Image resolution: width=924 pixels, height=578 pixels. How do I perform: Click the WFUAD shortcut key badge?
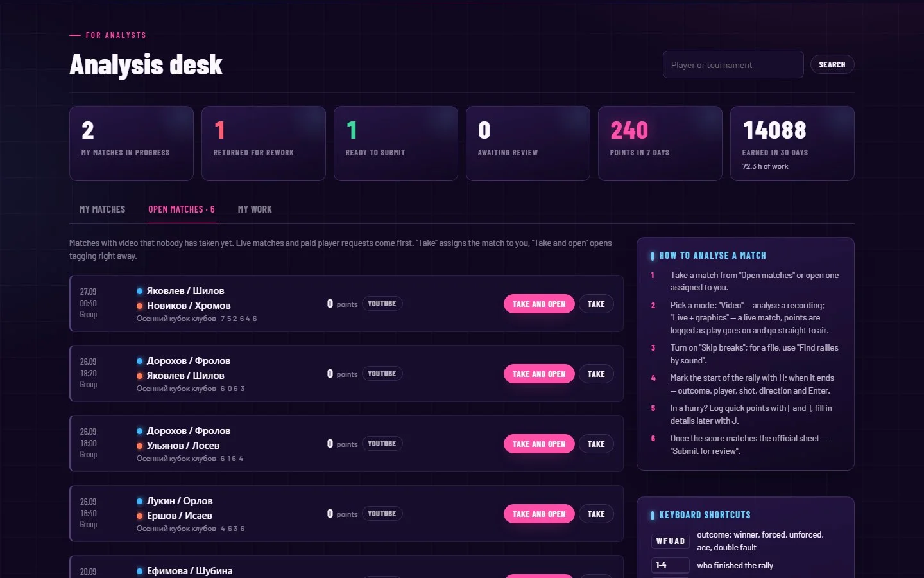point(671,541)
